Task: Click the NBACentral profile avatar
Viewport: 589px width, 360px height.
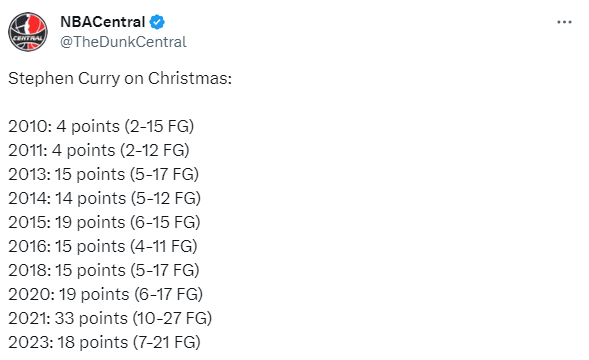Action: (x=28, y=32)
